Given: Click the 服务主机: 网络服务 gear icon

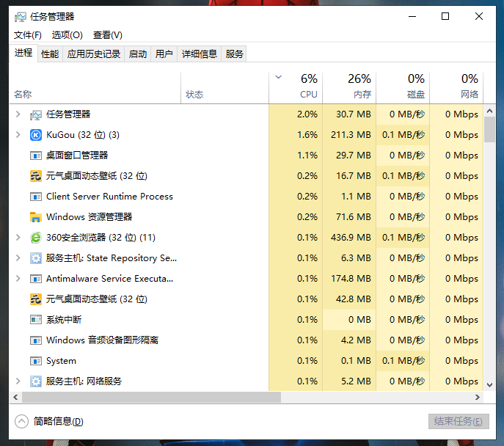Looking at the screenshot, I should tap(36, 381).
